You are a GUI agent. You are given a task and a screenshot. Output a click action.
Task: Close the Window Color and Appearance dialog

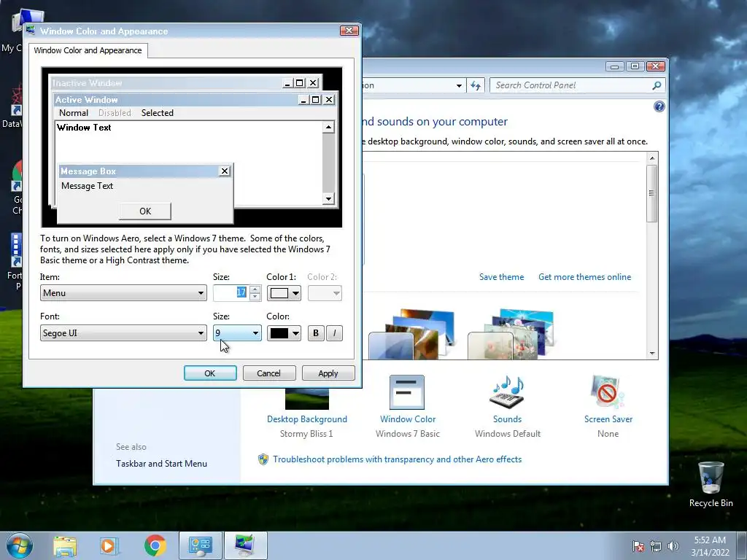349,31
